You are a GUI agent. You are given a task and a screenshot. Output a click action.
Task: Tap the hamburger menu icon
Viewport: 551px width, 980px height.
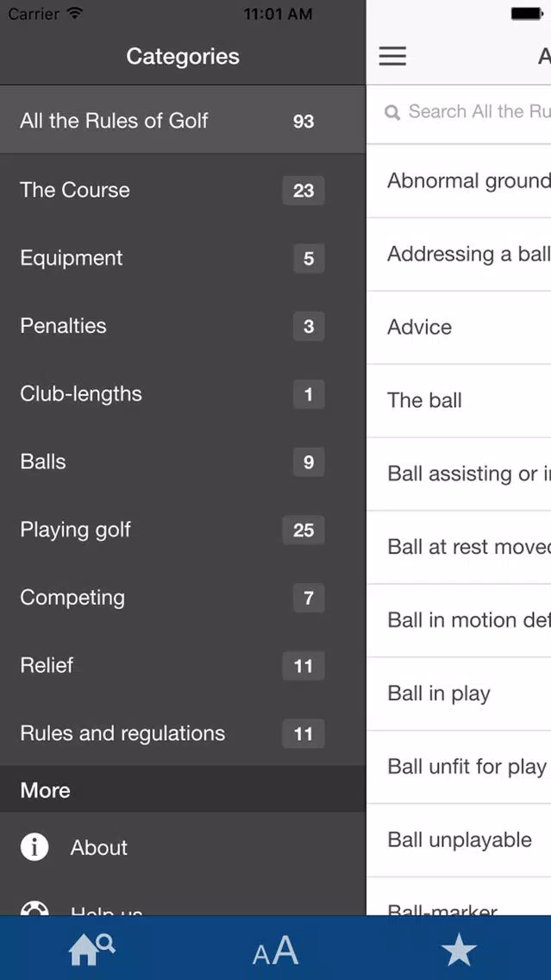coord(392,56)
